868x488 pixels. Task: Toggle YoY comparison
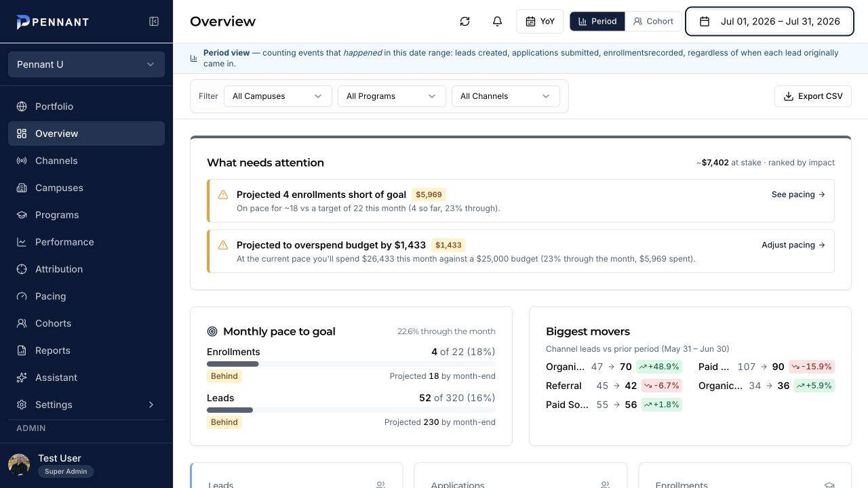point(540,22)
